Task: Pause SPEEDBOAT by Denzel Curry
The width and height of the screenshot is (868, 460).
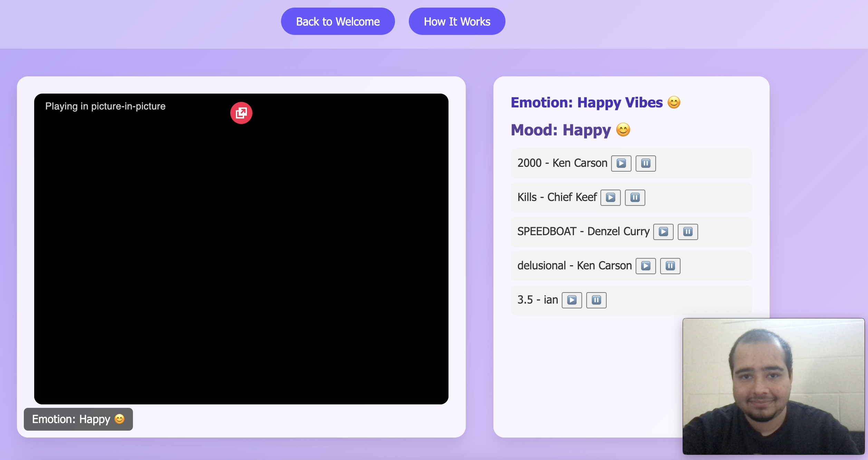Action: tap(687, 232)
